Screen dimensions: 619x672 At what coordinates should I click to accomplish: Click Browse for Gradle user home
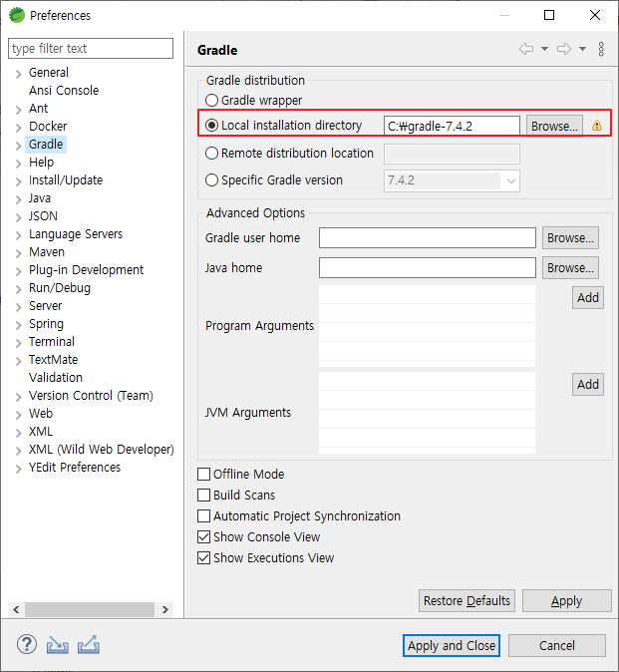click(x=570, y=238)
